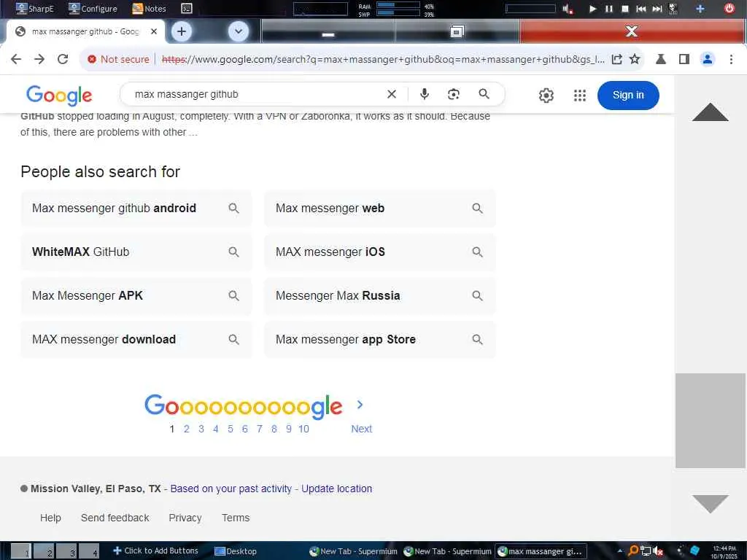Open search by image camera icon
747x560 pixels.
[x=454, y=94]
